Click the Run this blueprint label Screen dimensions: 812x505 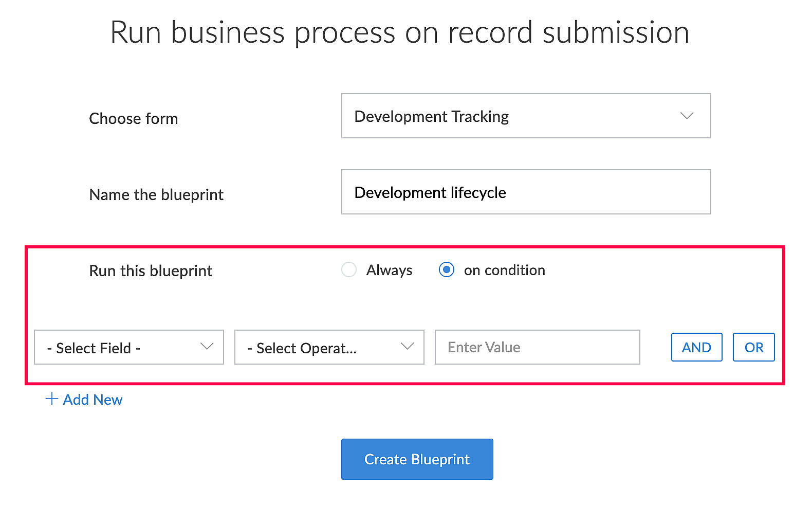151,271
